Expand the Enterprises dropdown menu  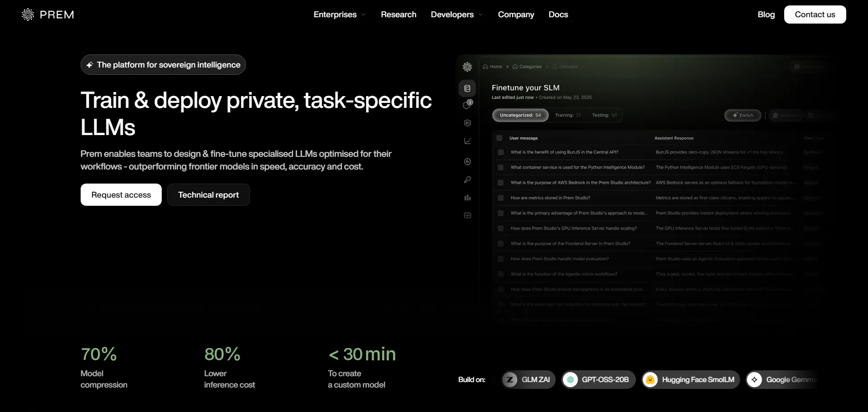click(339, 15)
